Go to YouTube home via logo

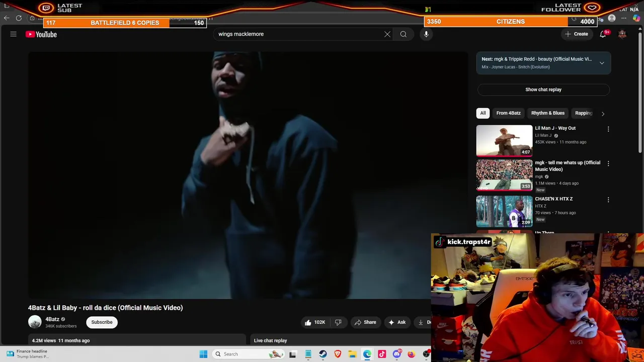(41, 34)
